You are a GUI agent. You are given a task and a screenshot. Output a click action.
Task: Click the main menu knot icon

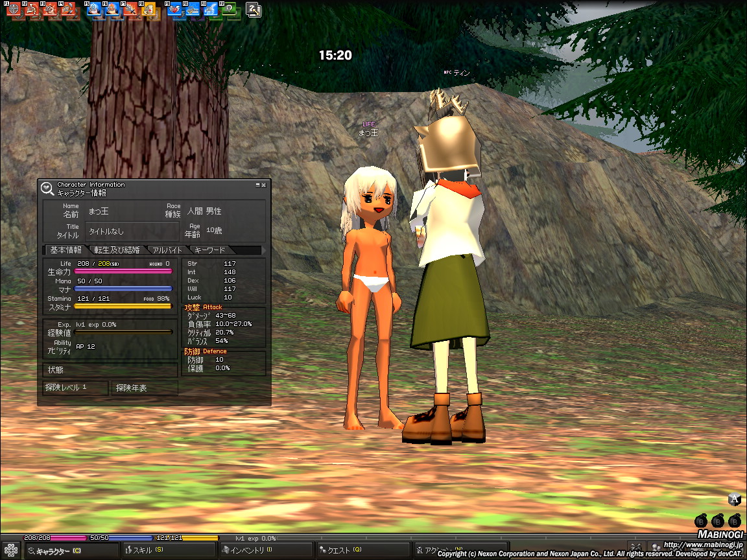pos(10,550)
